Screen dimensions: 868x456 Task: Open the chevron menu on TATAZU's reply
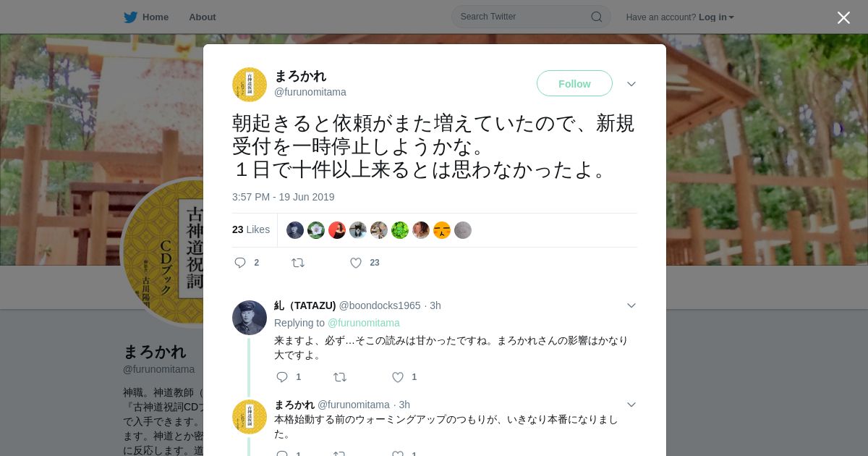[631, 305]
